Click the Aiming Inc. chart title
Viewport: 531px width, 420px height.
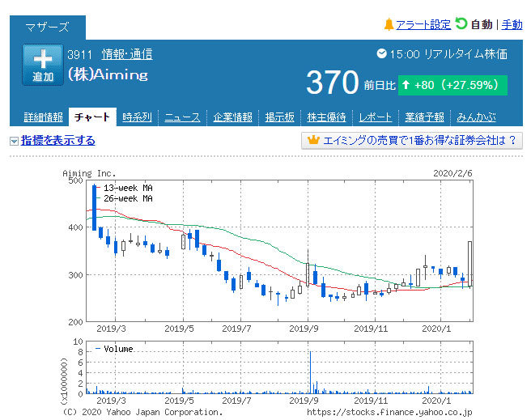(x=89, y=173)
